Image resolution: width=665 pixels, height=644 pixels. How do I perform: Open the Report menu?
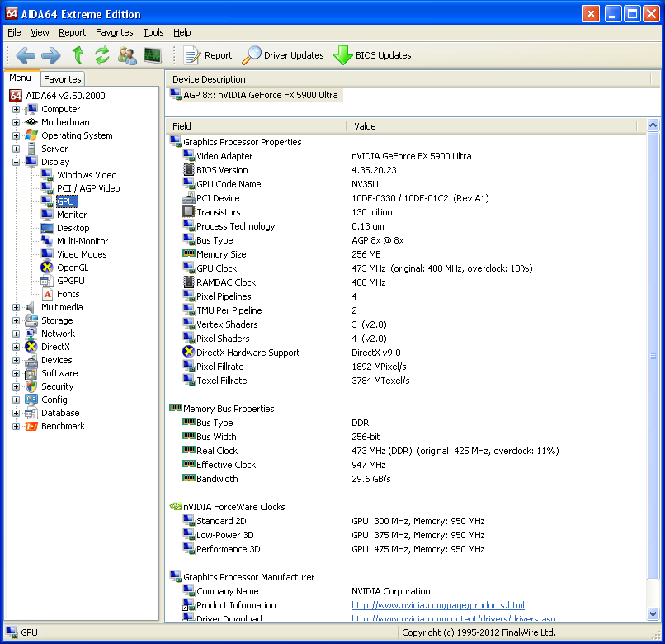click(x=72, y=32)
